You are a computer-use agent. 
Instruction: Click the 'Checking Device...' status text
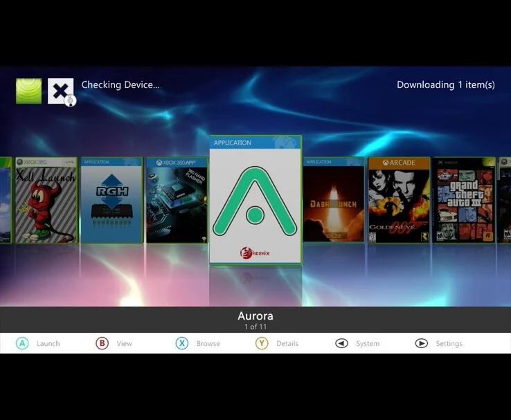120,84
